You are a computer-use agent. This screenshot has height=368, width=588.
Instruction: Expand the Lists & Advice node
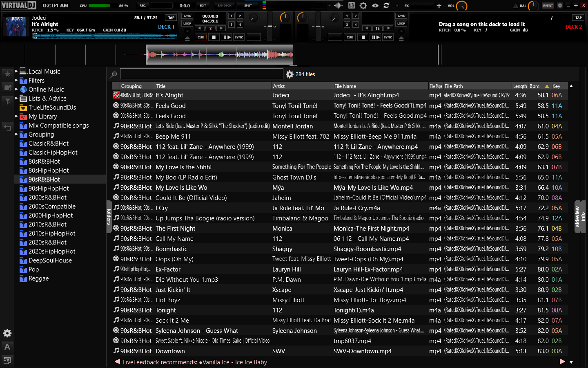pos(16,98)
